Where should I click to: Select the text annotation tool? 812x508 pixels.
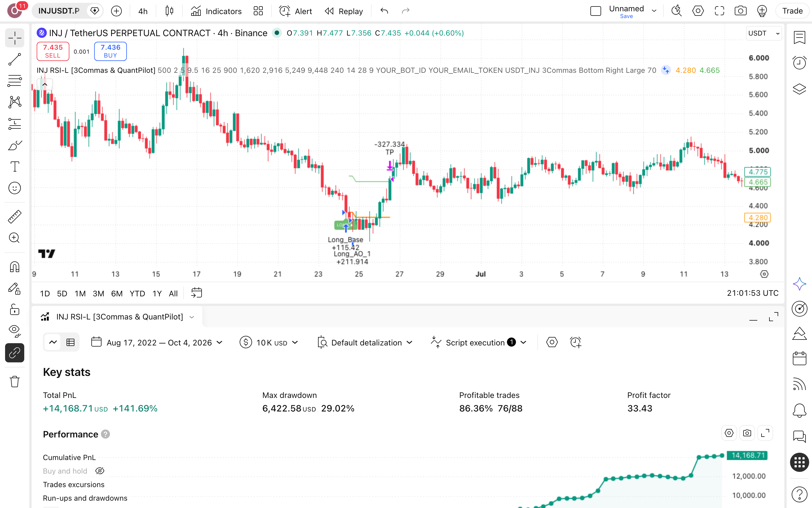click(14, 167)
